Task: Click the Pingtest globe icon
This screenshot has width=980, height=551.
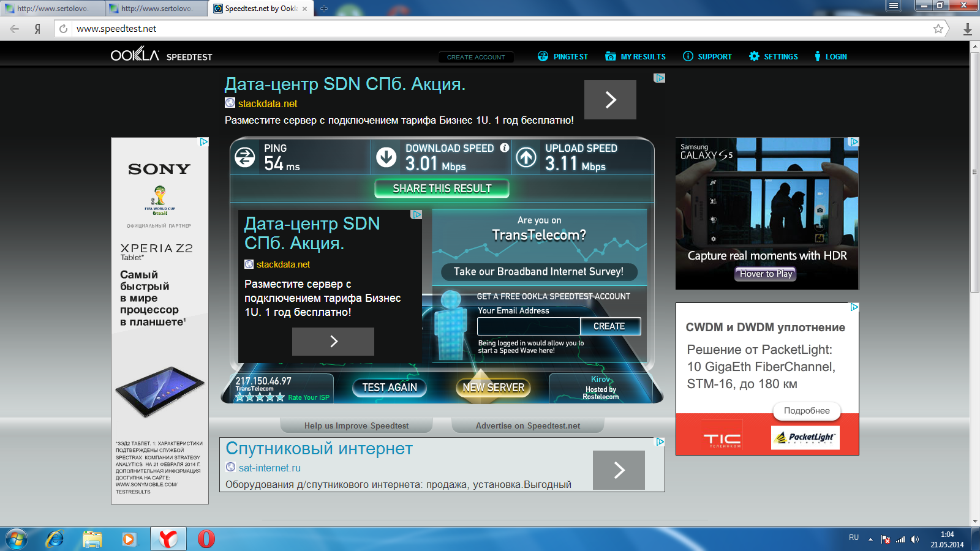Action: tap(543, 56)
